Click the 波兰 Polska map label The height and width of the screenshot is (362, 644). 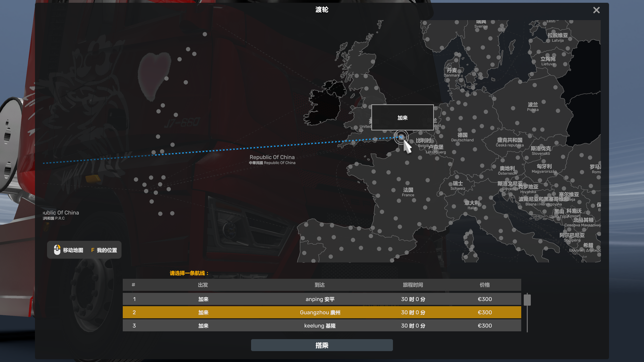click(x=533, y=107)
